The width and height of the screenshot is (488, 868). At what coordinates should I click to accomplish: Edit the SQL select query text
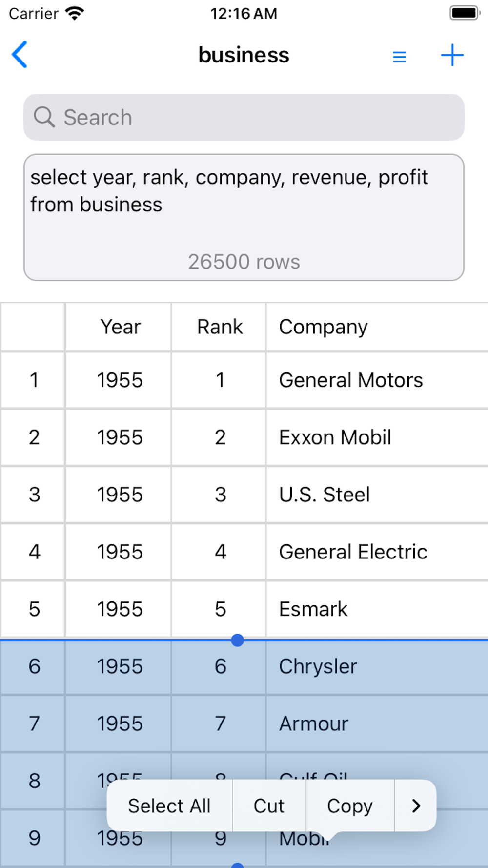tap(229, 191)
